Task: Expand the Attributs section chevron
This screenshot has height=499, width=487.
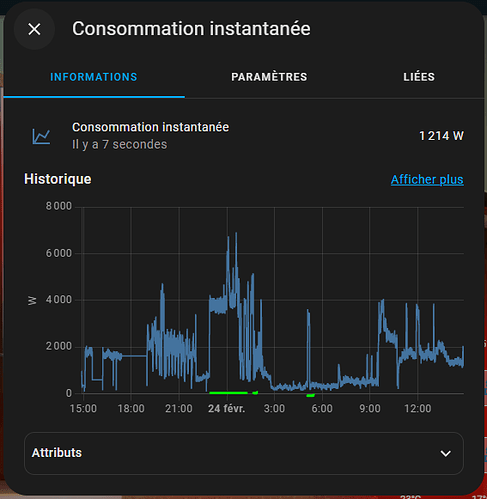Action: [446, 453]
